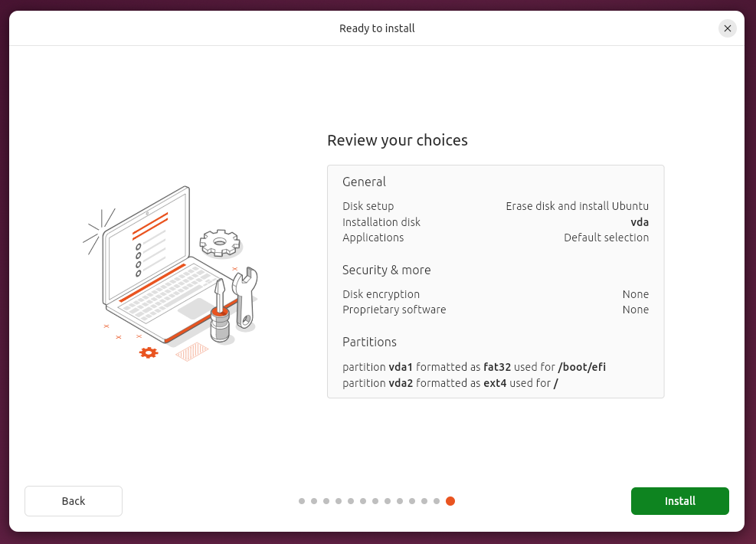The width and height of the screenshot is (756, 544).
Task: Click the "Default selection" applications value
Action: pyautogui.click(x=606, y=238)
